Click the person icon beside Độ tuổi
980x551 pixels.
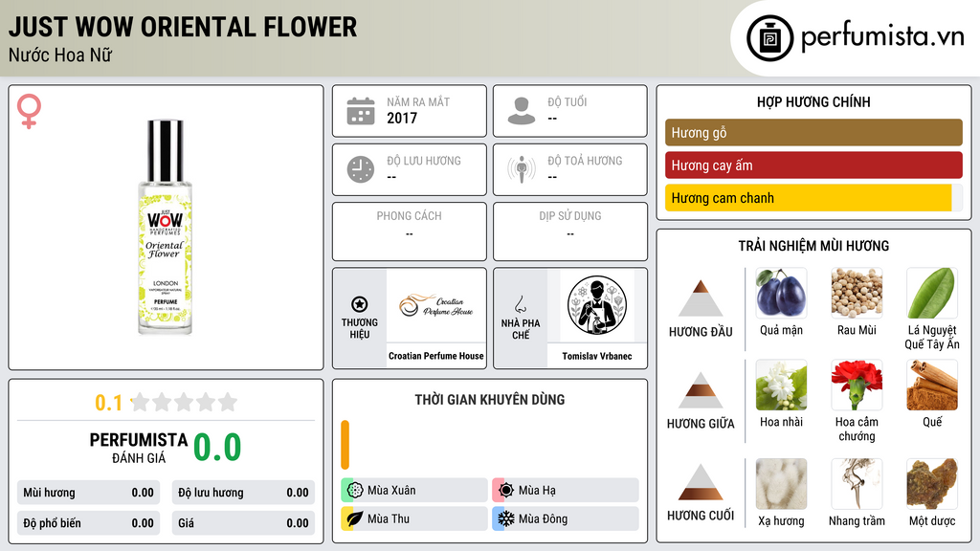(522, 111)
